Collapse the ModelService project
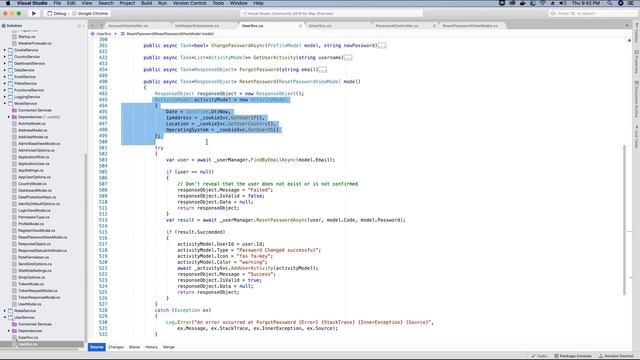Viewport: 640px width, 360px height. 5,104
